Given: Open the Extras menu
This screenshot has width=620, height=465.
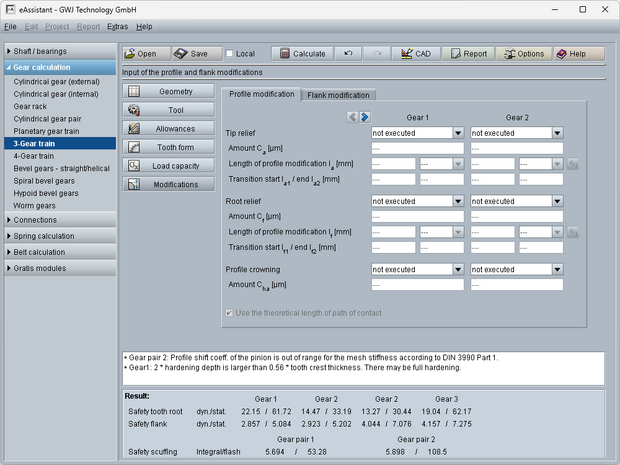Looking at the screenshot, I should coord(117,26).
